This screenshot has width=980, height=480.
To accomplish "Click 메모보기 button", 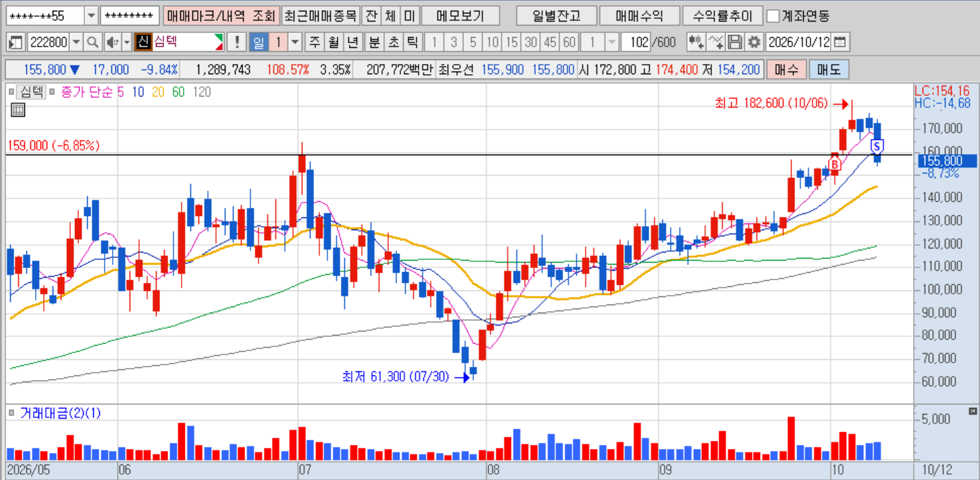I will coord(461,16).
